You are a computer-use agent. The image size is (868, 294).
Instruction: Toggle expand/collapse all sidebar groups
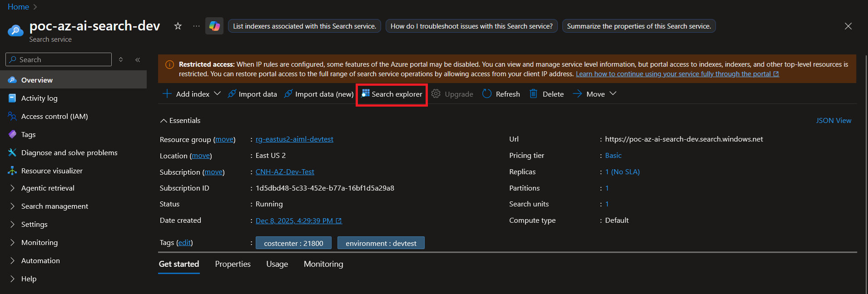[121, 59]
